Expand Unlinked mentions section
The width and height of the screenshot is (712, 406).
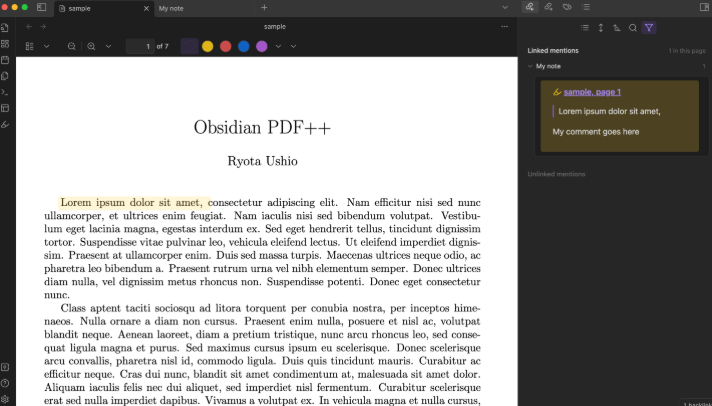556,174
